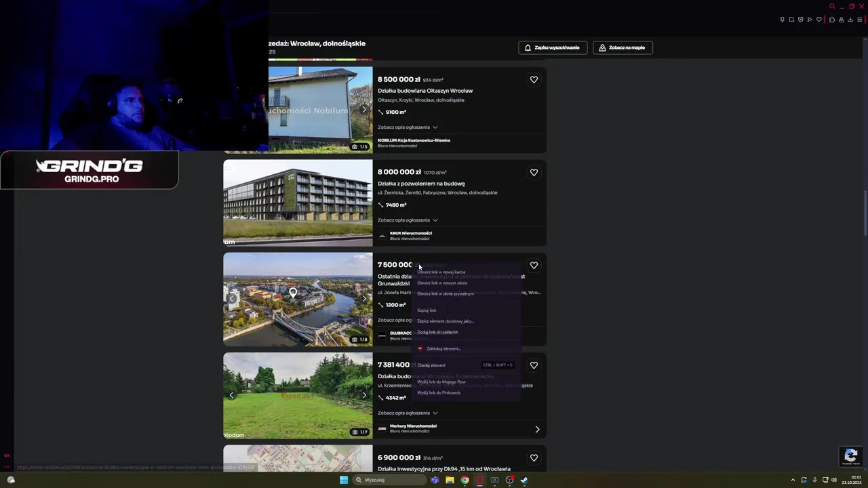Click the Opera GX taskbar icon
Image resolution: width=868 pixels, height=488 pixels.
pyautogui.click(x=479, y=480)
